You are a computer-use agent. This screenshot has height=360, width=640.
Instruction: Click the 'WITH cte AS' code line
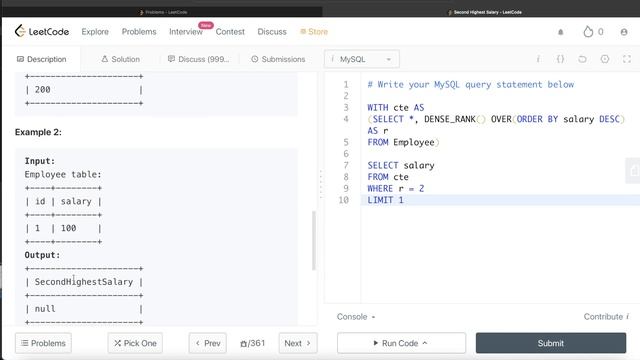[396, 107]
